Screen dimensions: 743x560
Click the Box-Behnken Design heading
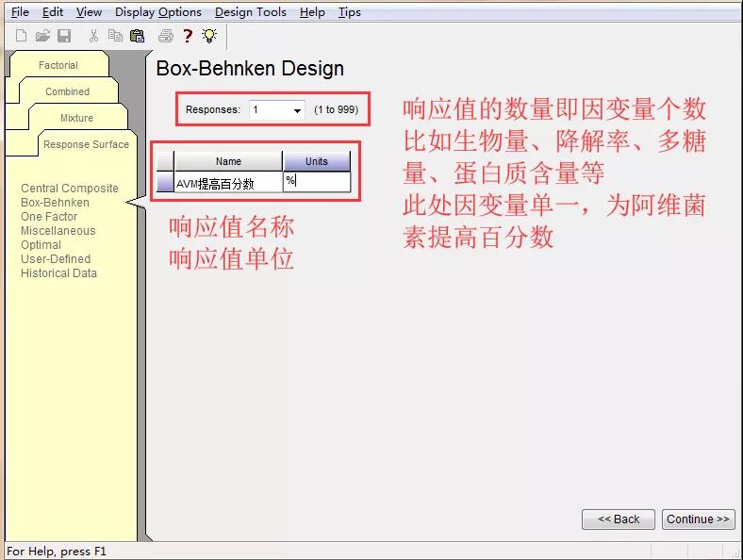pos(250,68)
